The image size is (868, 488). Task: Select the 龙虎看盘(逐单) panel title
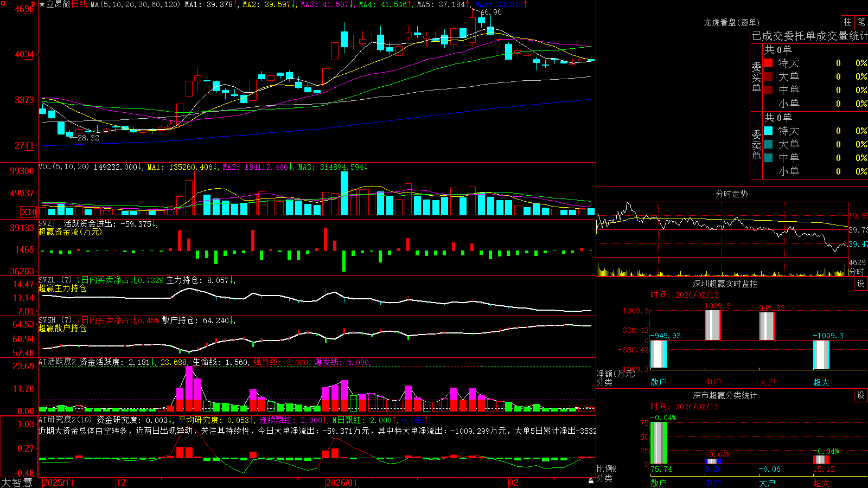[x=732, y=22]
